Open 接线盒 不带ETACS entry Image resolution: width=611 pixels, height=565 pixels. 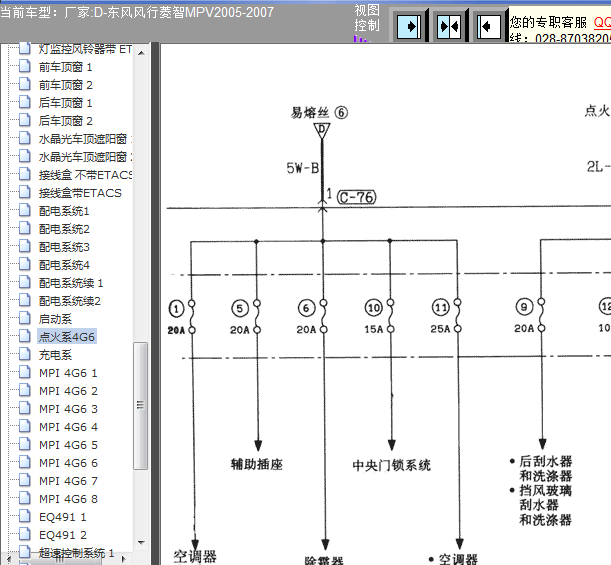(85, 175)
